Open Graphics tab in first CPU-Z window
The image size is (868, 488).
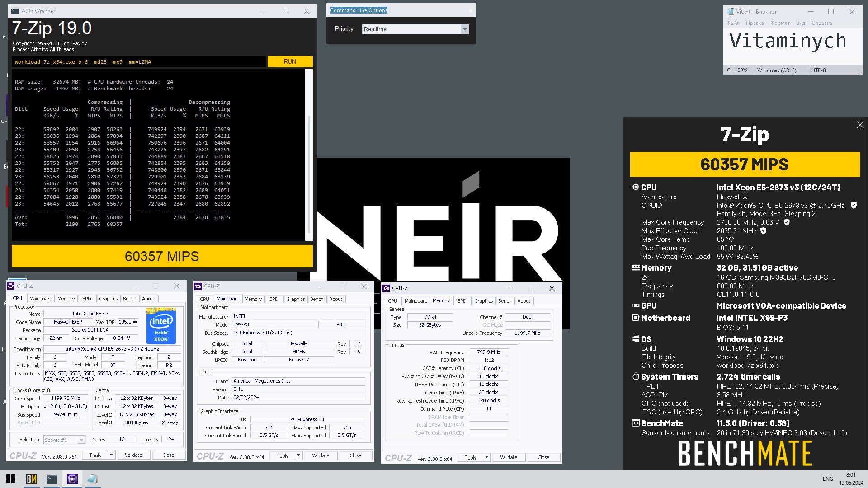pyautogui.click(x=108, y=299)
